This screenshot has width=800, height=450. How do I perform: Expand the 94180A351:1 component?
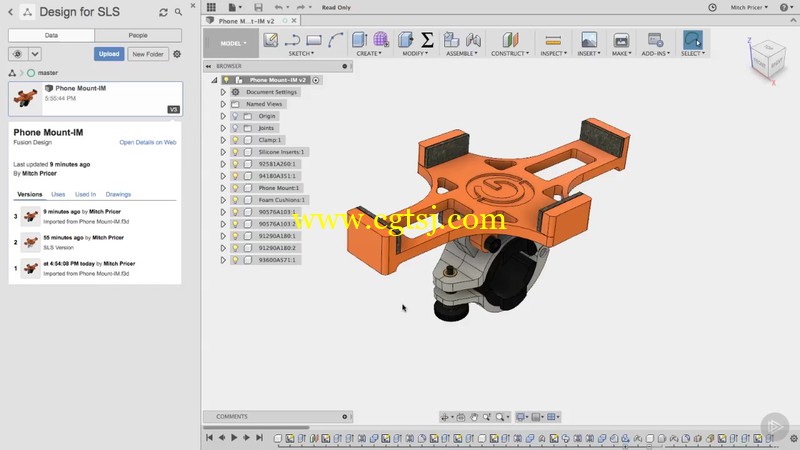point(223,176)
